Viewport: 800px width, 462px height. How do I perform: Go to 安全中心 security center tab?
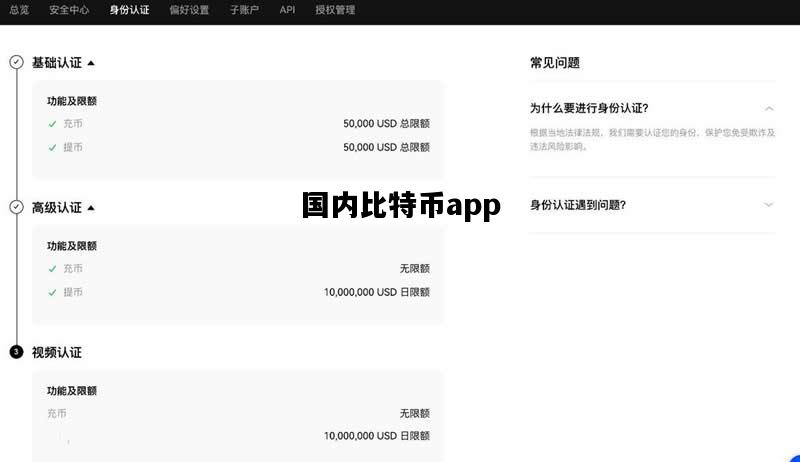pyautogui.click(x=69, y=10)
